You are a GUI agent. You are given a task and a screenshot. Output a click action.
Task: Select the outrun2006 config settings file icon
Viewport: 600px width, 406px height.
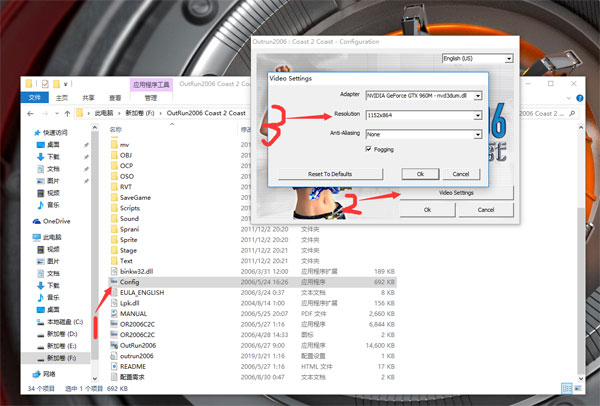[114, 356]
